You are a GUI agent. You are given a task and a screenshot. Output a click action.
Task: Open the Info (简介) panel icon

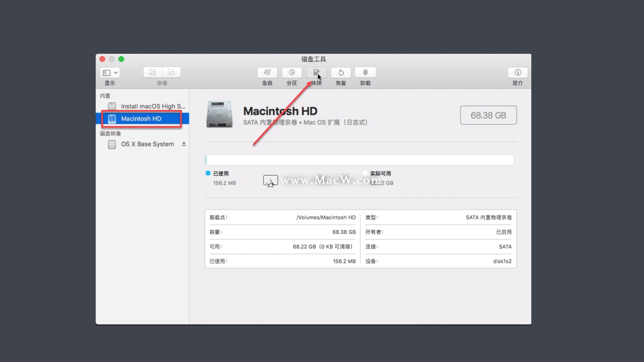pyautogui.click(x=518, y=72)
